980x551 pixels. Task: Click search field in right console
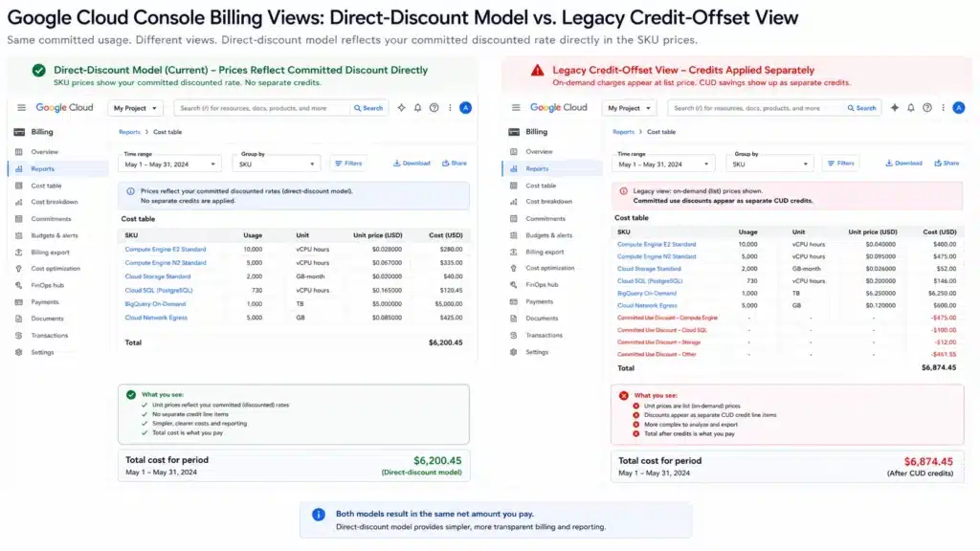[755, 108]
